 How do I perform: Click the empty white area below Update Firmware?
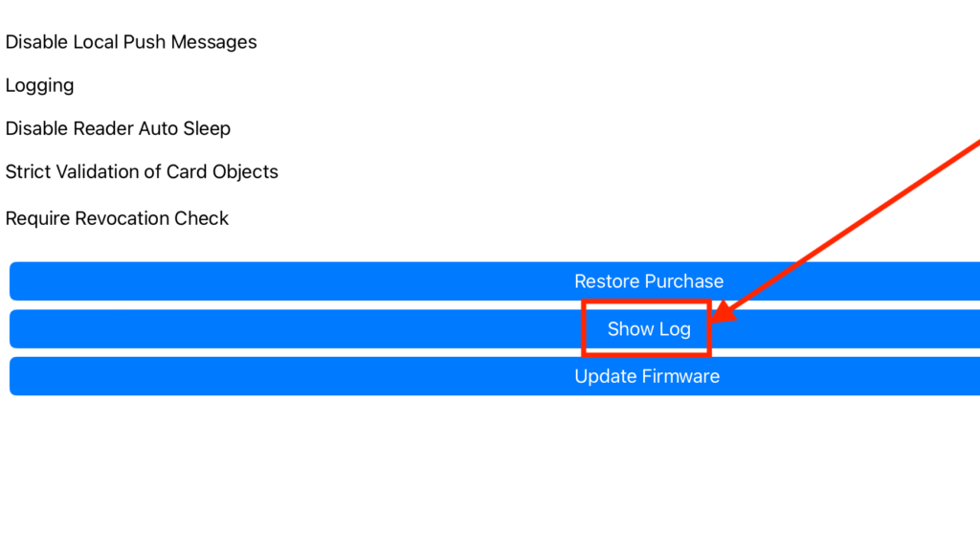[490, 465]
